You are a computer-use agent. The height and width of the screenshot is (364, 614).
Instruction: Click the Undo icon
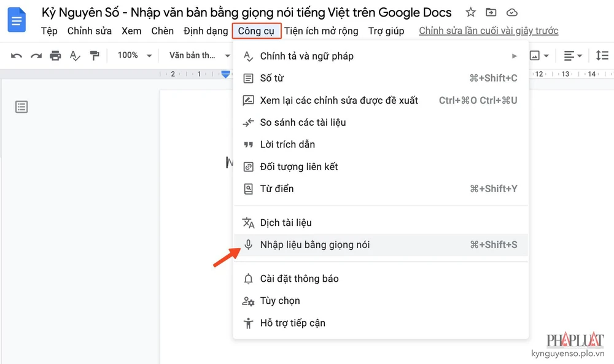pyautogui.click(x=16, y=55)
